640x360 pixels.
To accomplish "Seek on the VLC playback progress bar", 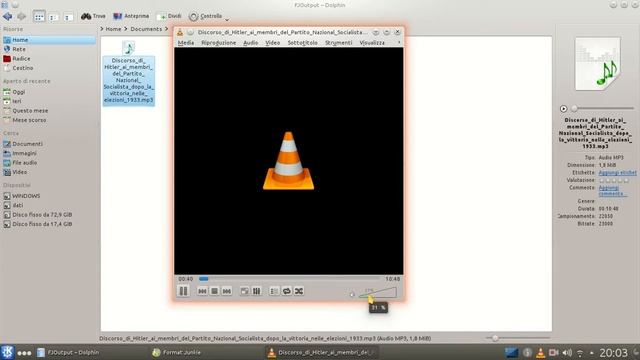I will click(289, 279).
